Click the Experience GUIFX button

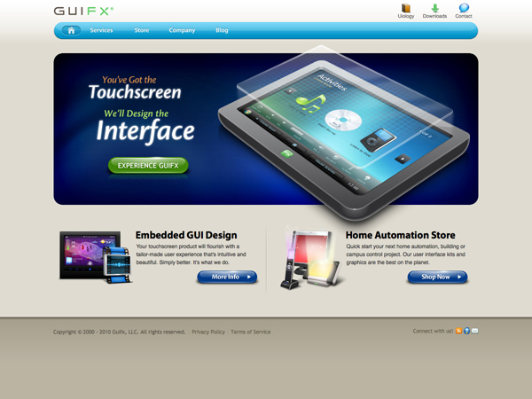148,165
